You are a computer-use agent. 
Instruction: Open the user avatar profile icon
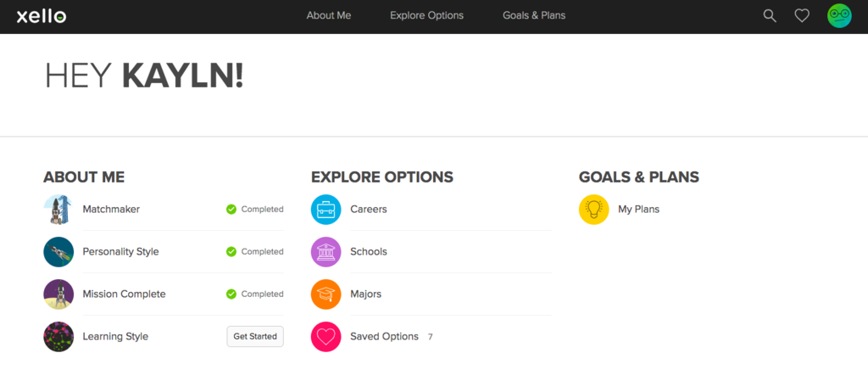(x=839, y=16)
